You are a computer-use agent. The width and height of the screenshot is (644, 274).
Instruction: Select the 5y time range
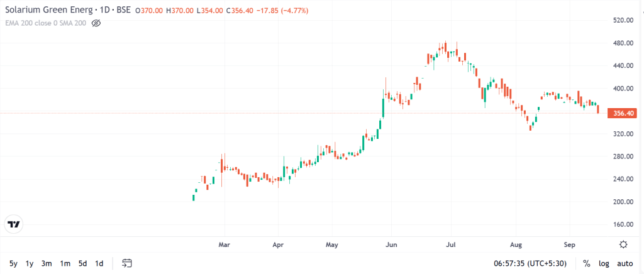coord(14,263)
